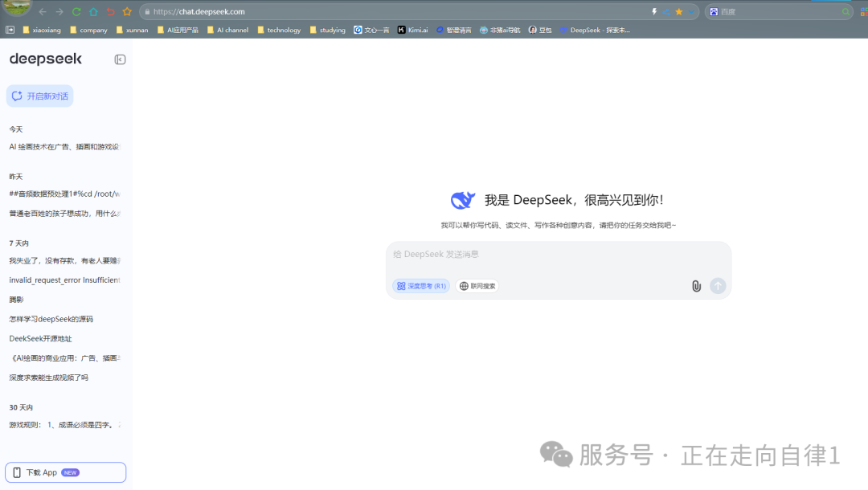Click the bookmark star icon in toolbar
Viewport: 868px width, 490px height.
click(127, 12)
